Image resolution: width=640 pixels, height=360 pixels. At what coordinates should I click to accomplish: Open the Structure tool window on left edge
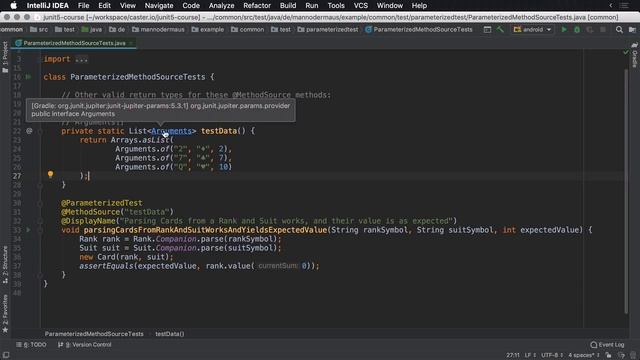click(5, 264)
